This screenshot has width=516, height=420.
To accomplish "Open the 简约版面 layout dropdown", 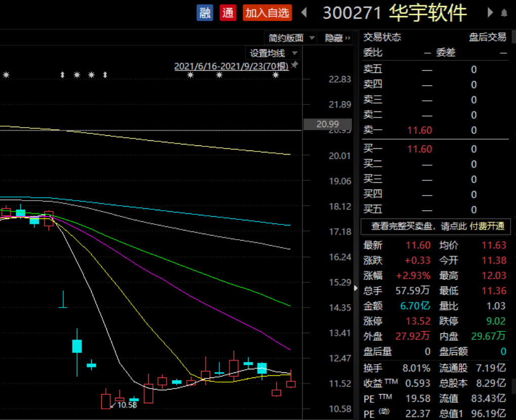I will click(x=291, y=38).
